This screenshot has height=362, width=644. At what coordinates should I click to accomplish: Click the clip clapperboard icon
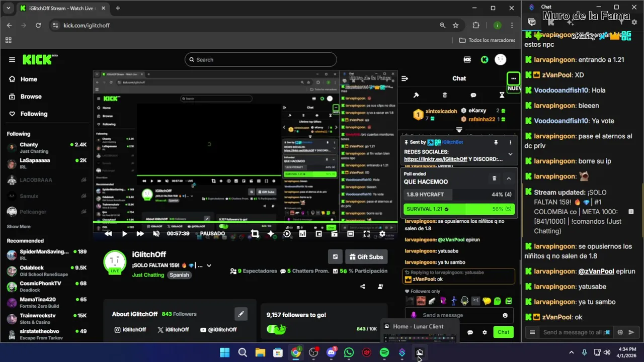pos(334,234)
